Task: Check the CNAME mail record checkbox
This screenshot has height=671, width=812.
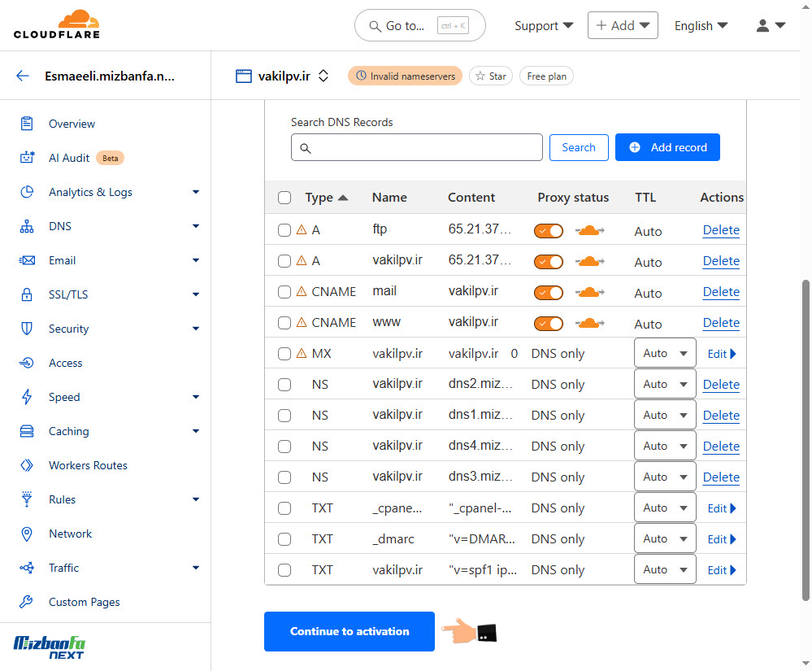Action: (x=284, y=292)
